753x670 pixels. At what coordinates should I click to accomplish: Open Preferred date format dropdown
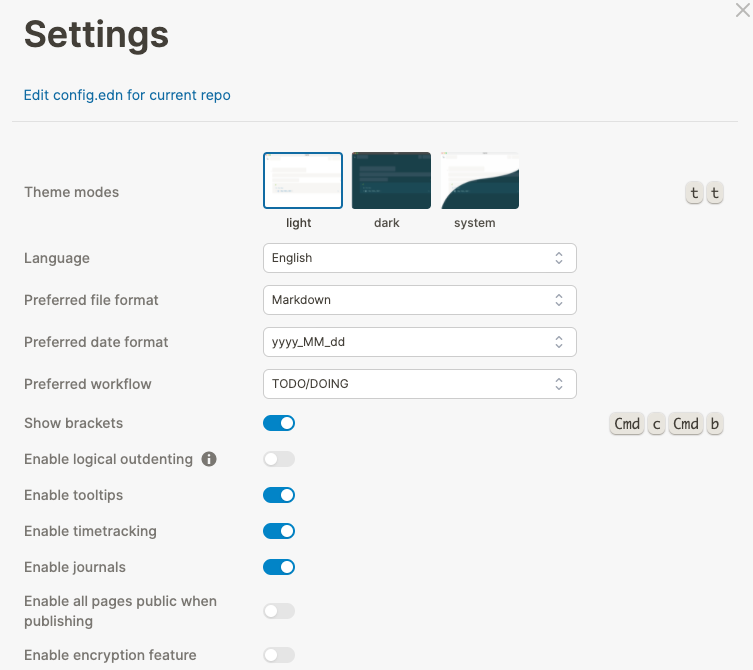pyautogui.click(x=420, y=342)
